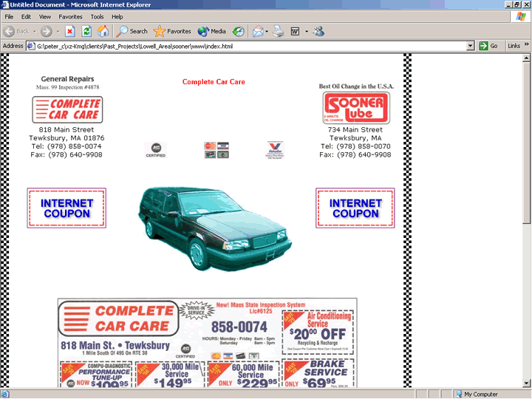Click the '818 Main Street' address text
This screenshot has height=399, width=532.
66,129
